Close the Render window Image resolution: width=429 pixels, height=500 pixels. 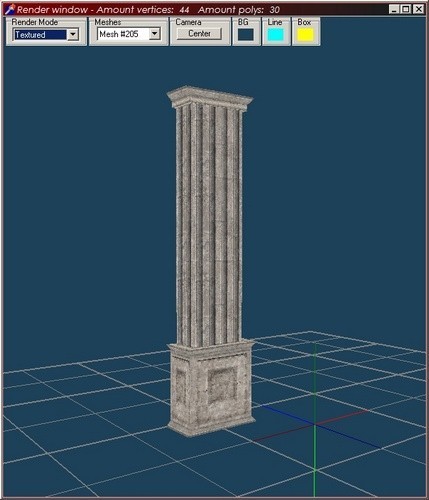[418, 9]
